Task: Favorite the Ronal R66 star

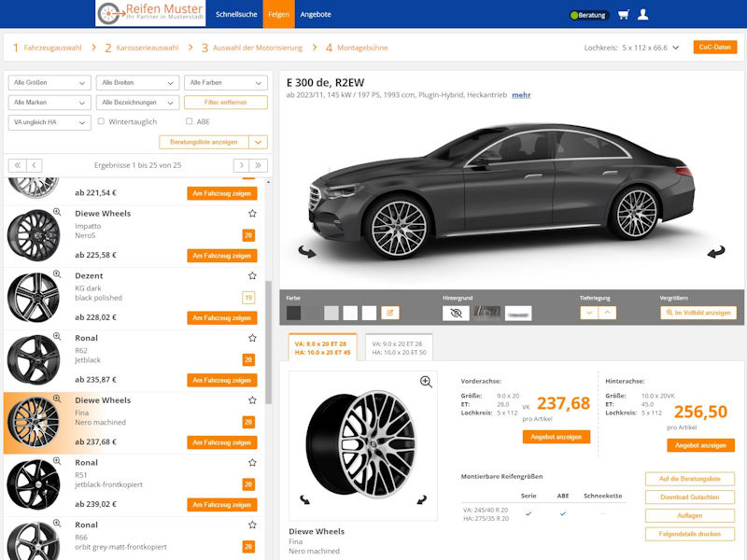Action: [x=252, y=525]
